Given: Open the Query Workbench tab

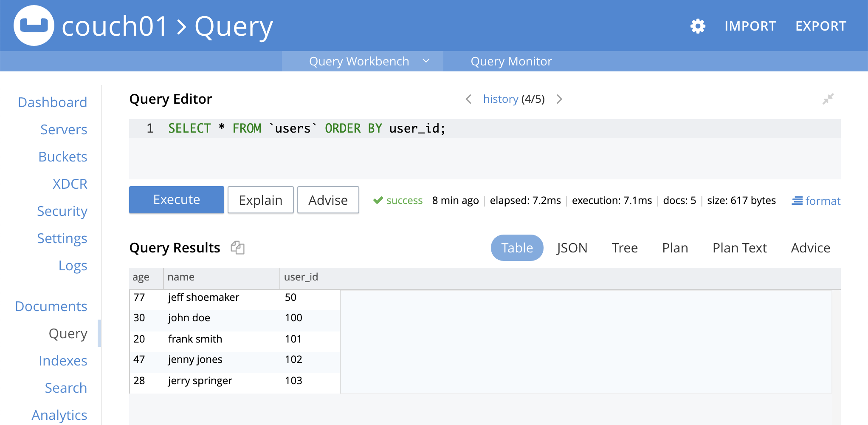Looking at the screenshot, I should click(x=359, y=61).
